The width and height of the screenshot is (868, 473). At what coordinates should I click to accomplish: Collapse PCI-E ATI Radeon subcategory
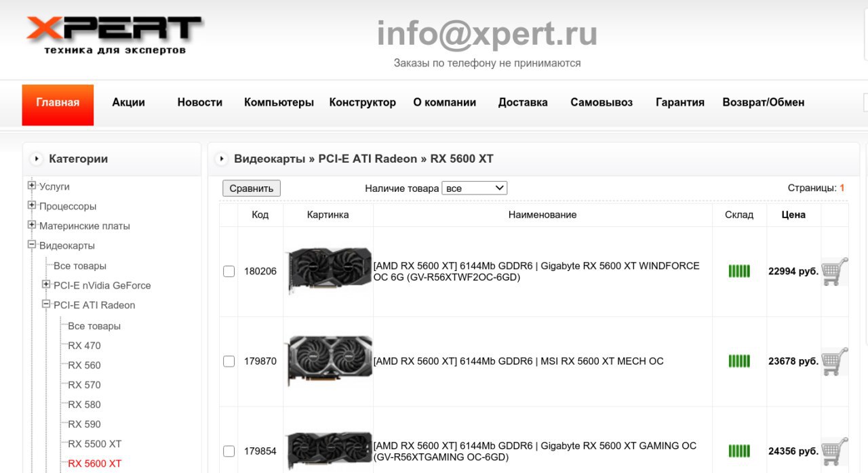pos(46,304)
